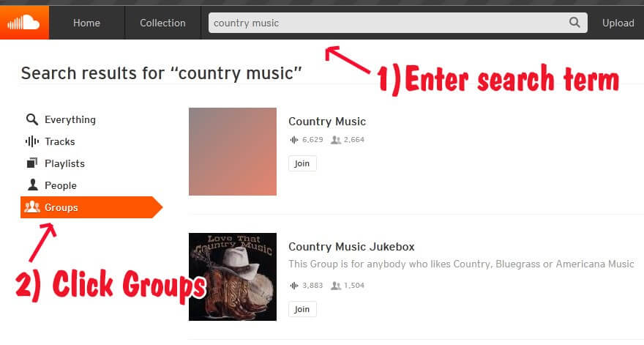Join the Country Music Jukebox group
This screenshot has width=644, height=345.
click(302, 309)
